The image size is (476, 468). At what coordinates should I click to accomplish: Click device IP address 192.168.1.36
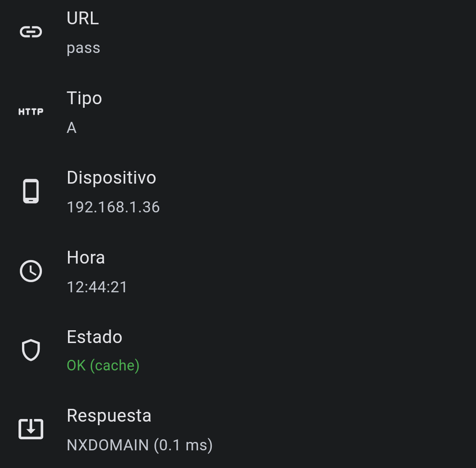click(113, 207)
